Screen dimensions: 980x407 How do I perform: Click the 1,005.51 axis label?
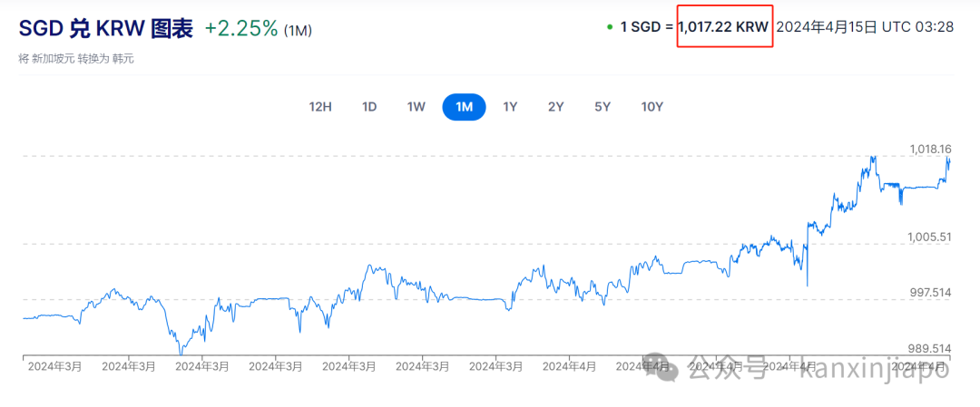(929, 237)
